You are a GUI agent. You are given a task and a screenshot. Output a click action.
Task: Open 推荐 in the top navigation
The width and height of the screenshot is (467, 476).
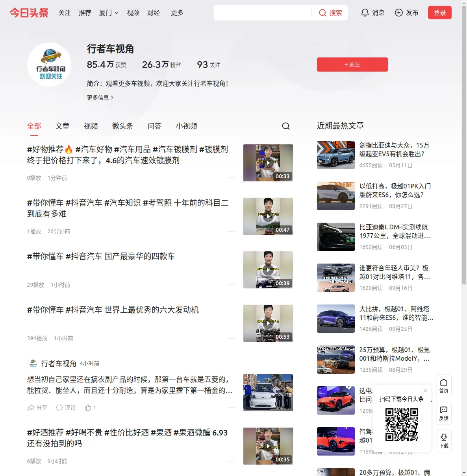(x=85, y=13)
